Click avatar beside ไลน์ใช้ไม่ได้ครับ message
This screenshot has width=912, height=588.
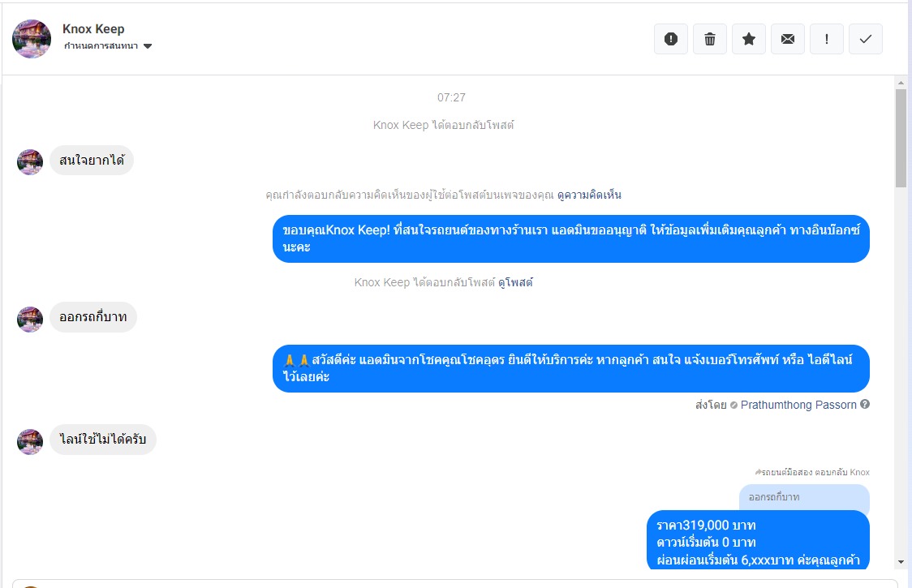point(30,441)
